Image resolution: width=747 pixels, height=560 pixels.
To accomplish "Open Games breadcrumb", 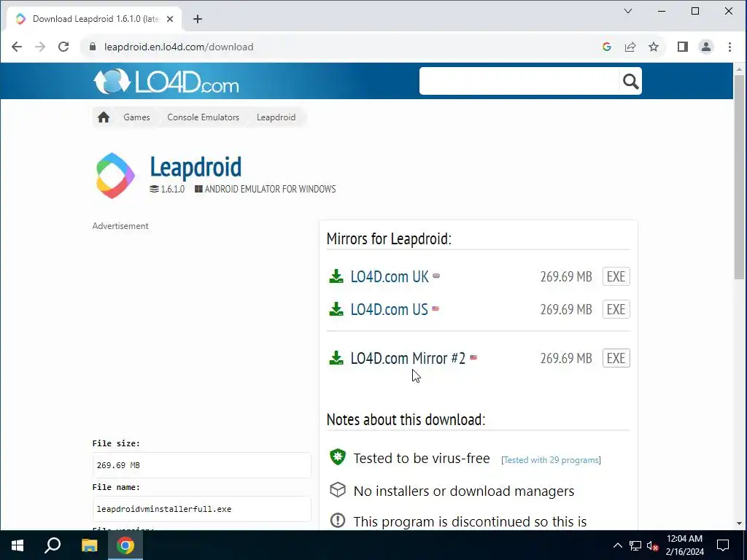I will 136,117.
